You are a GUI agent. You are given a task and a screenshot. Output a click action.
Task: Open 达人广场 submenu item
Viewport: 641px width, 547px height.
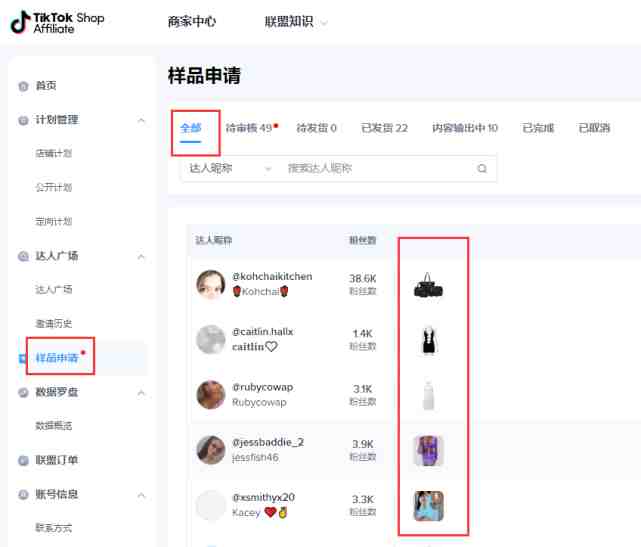[x=54, y=289]
